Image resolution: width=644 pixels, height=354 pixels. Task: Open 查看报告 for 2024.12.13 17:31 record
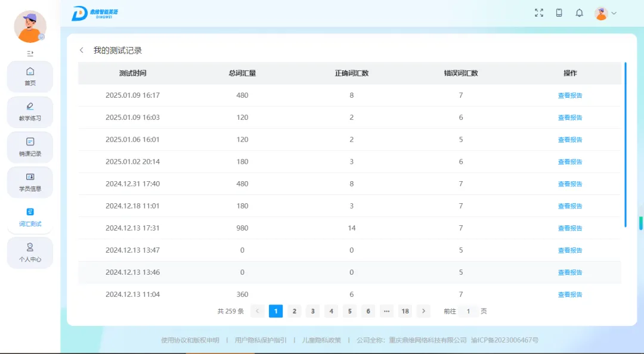(x=569, y=228)
